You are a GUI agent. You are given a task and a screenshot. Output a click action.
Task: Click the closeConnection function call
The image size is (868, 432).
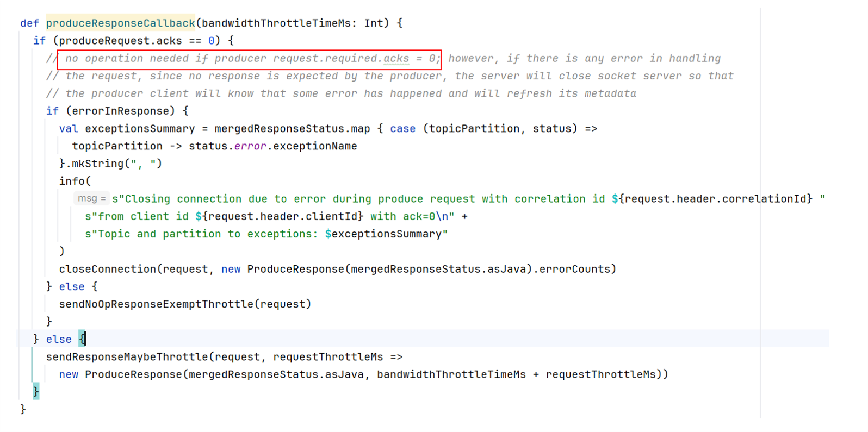coord(108,269)
